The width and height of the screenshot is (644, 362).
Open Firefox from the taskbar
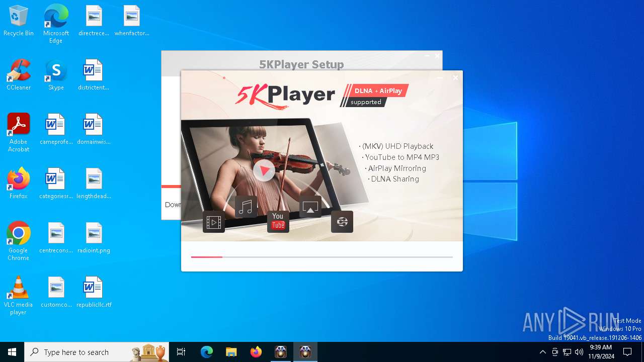256,352
